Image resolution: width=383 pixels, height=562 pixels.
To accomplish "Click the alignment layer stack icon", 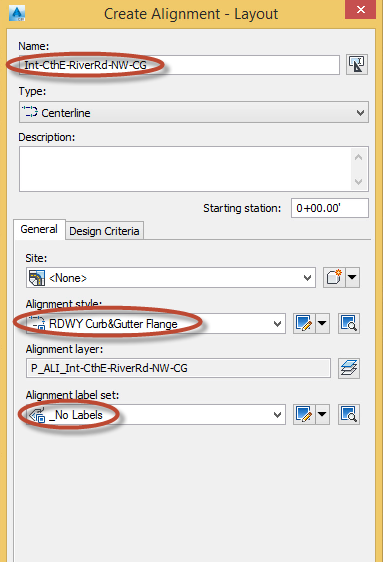I will point(349,368).
